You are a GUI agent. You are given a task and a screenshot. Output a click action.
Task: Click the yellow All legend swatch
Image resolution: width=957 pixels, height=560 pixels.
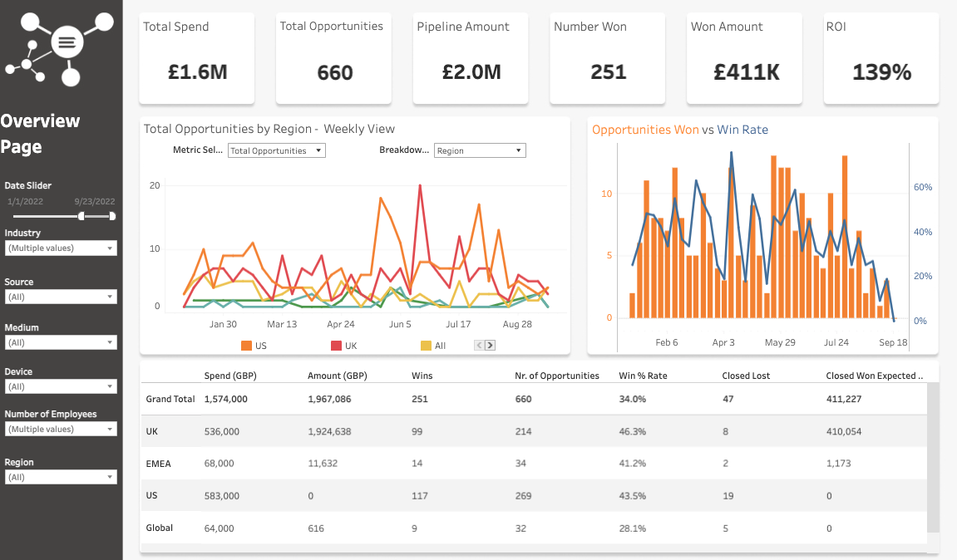[426, 345]
